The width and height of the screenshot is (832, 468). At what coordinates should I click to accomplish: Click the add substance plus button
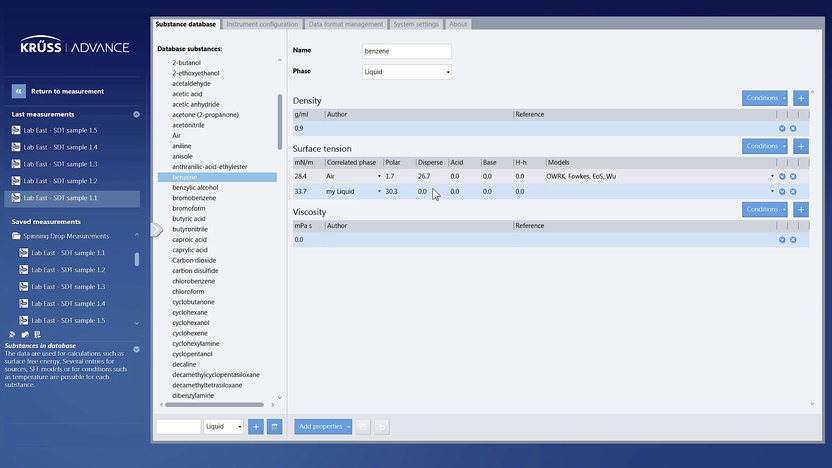(256, 426)
